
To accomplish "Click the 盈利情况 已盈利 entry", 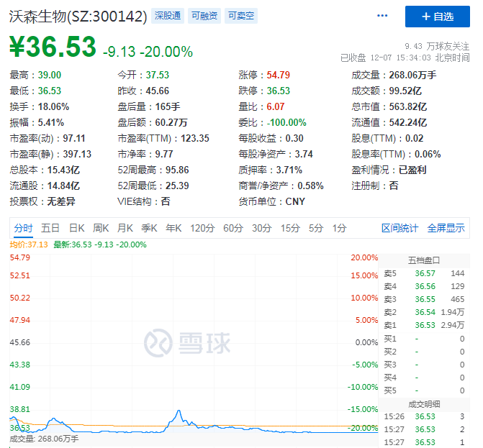I will [x=389, y=170].
